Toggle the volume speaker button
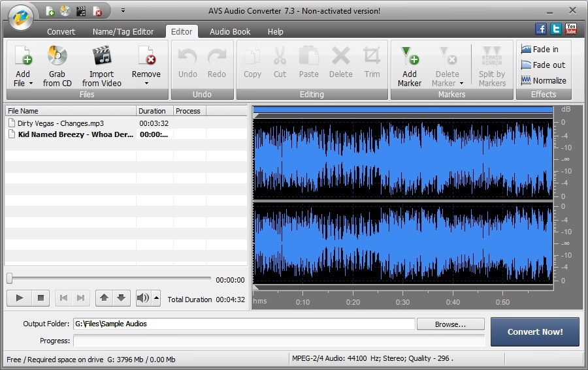Screen dimensions: 588x370 pyautogui.click(x=143, y=298)
